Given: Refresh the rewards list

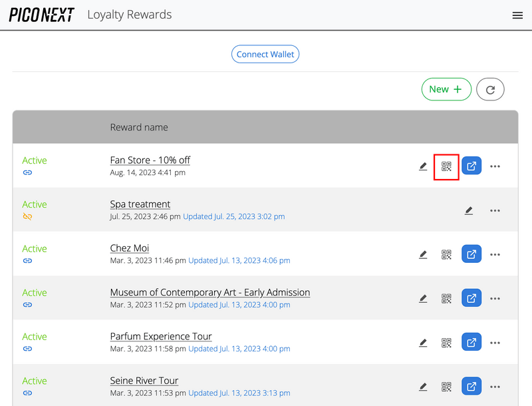Looking at the screenshot, I should coord(490,89).
